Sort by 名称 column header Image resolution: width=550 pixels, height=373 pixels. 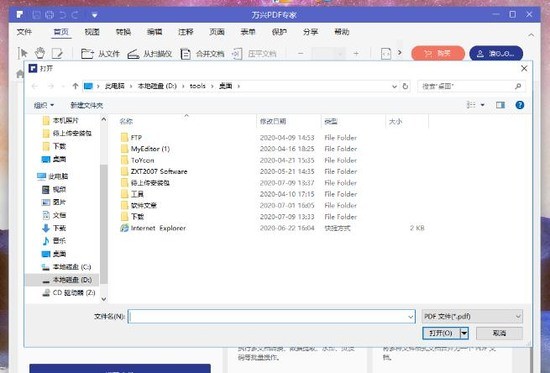(126, 121)
